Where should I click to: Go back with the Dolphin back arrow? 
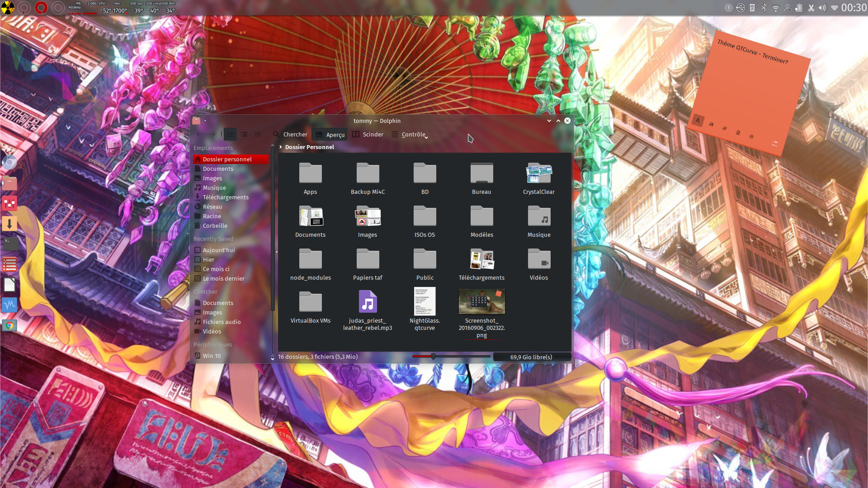(x=199, y=134)
